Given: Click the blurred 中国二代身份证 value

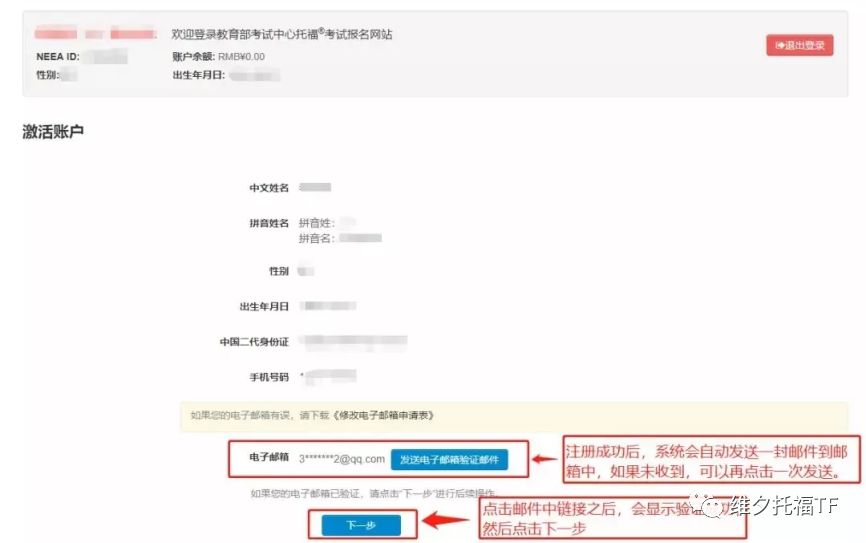Looking at the screenshot, I should [355, 342].
